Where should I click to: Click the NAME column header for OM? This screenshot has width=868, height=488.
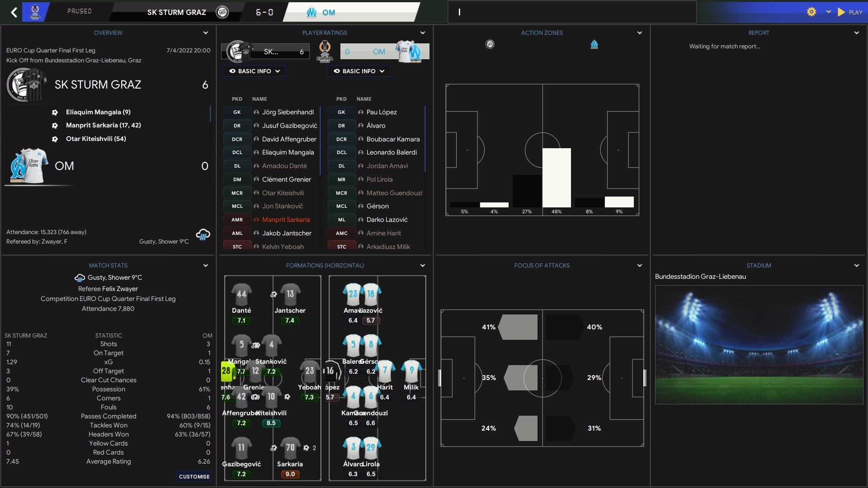tap(364, 99)
